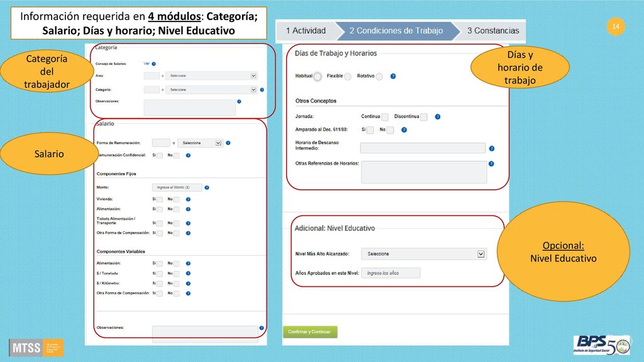Click help icon next to Rotativo option
Viewport: 644px width, 362px height.
393,76
